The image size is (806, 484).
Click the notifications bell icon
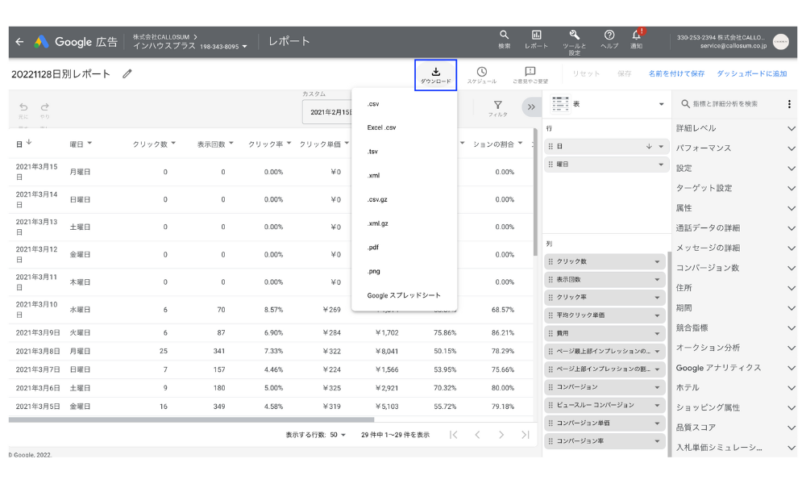tap(636, 37)
